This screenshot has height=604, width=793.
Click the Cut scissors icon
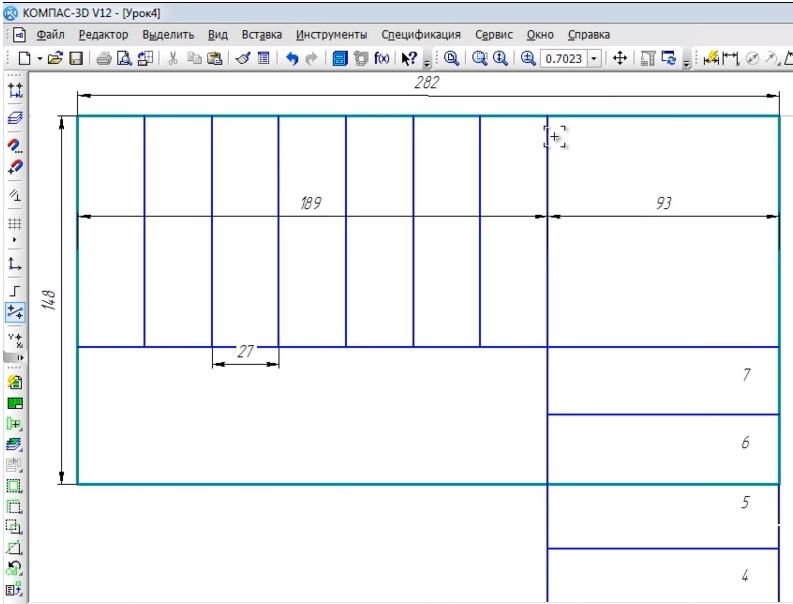click(173, 59)
